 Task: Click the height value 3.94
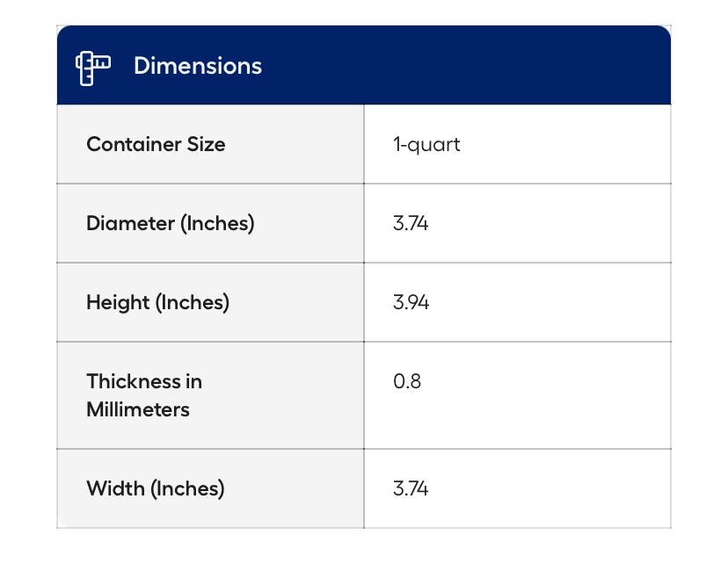click(411, 302)
